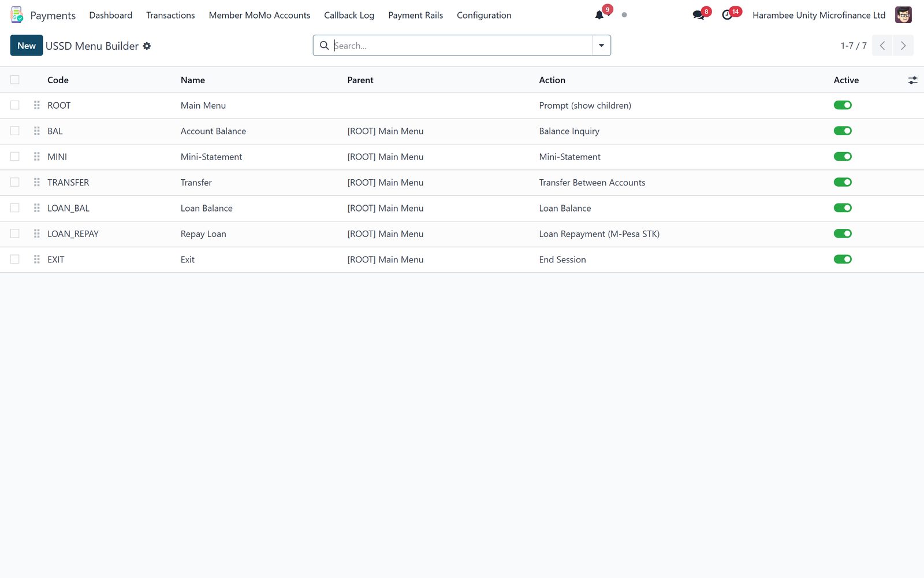Toggle Active switch for Main Menu
The height and width of the screenshot is (578, 924).
pos(843,105)
